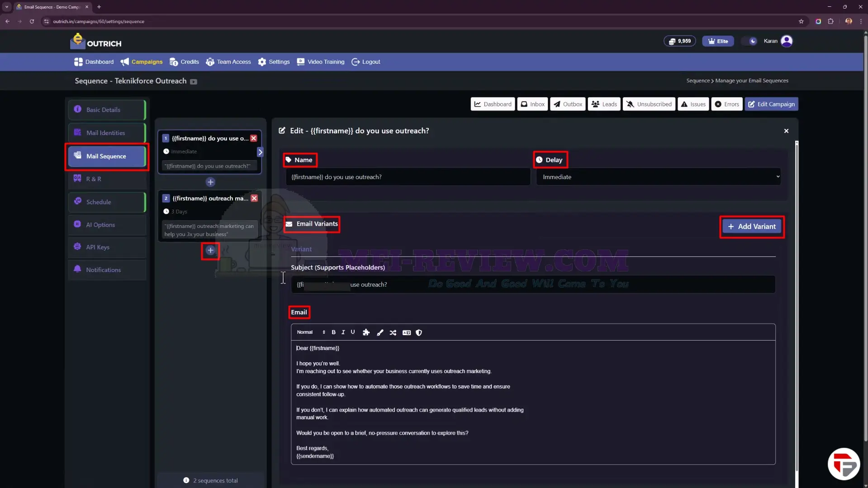Bookmark this page with star icon
This screenshot has height=488, width=868.
[x=801, y=21]
